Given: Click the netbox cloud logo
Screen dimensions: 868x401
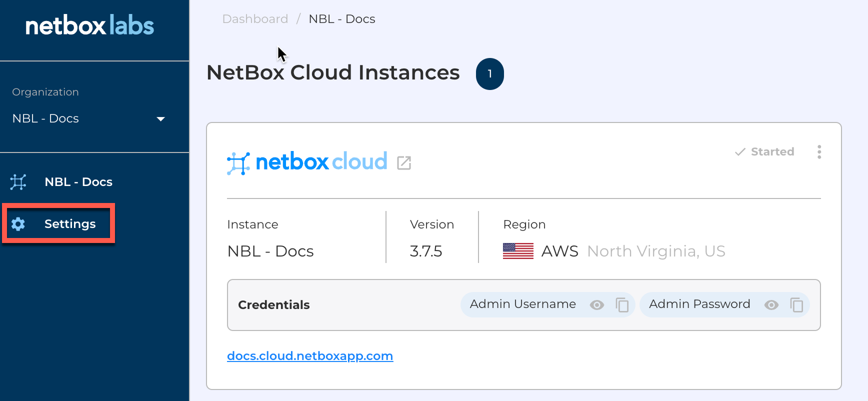Looking at the screenshot, I should [307, 162].
